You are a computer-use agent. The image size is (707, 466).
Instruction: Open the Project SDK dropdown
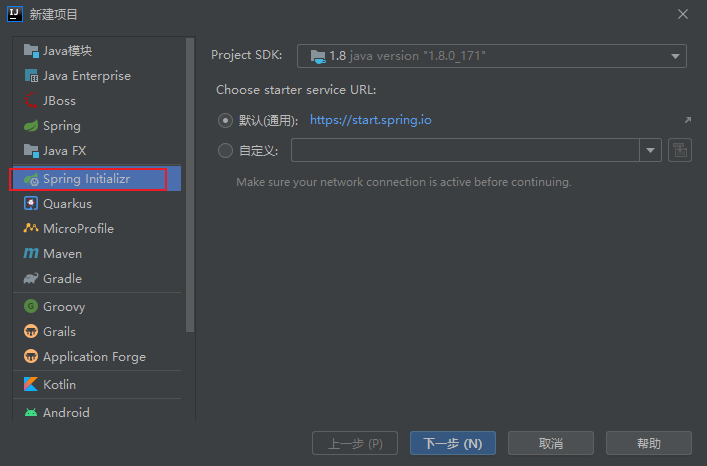click(x=491, y=56)
